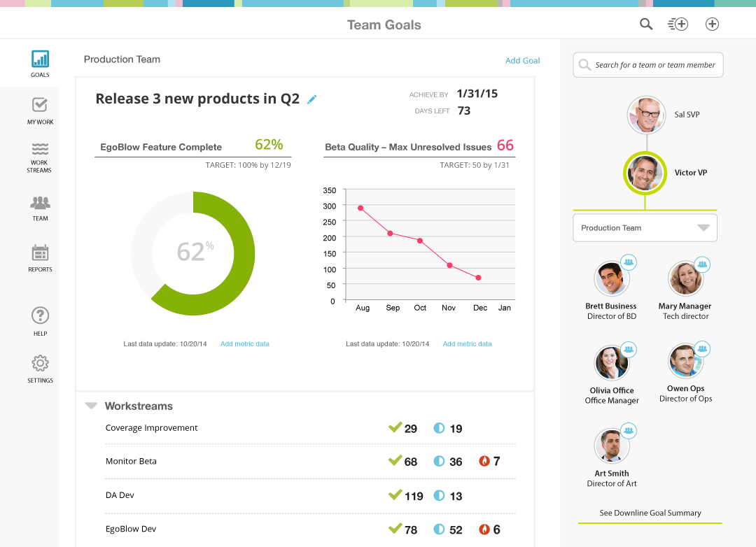The image size is (756, 547).
Task: Edit the Release 3 new products goal title
Action: point(311,99)
